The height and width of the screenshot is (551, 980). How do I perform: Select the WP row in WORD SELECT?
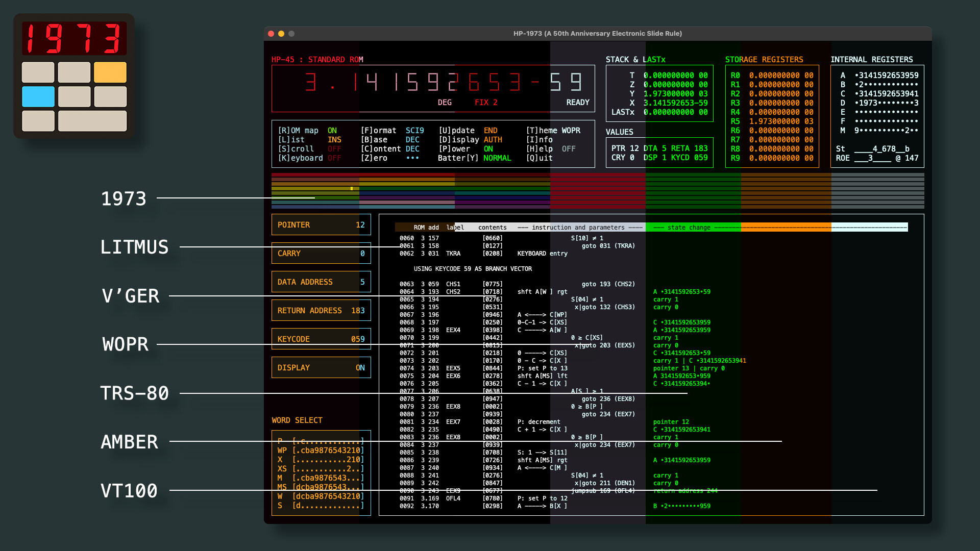pos(321,450)
